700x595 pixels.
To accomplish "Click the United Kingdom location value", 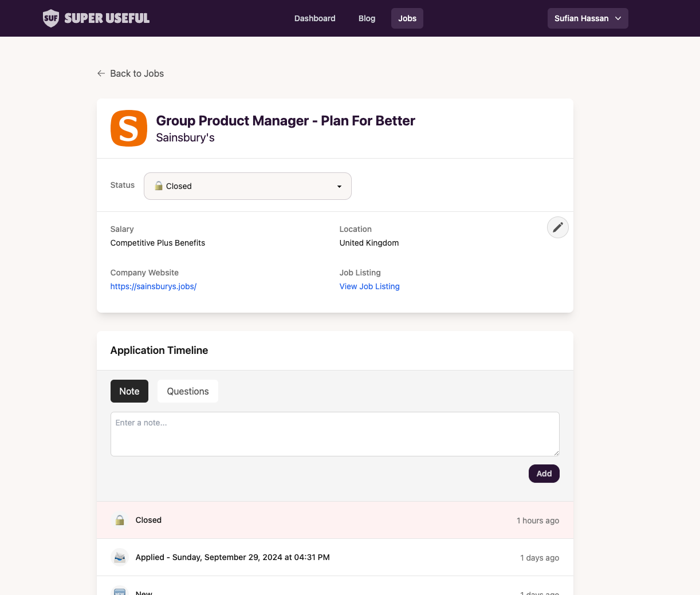I will point(369,243).
